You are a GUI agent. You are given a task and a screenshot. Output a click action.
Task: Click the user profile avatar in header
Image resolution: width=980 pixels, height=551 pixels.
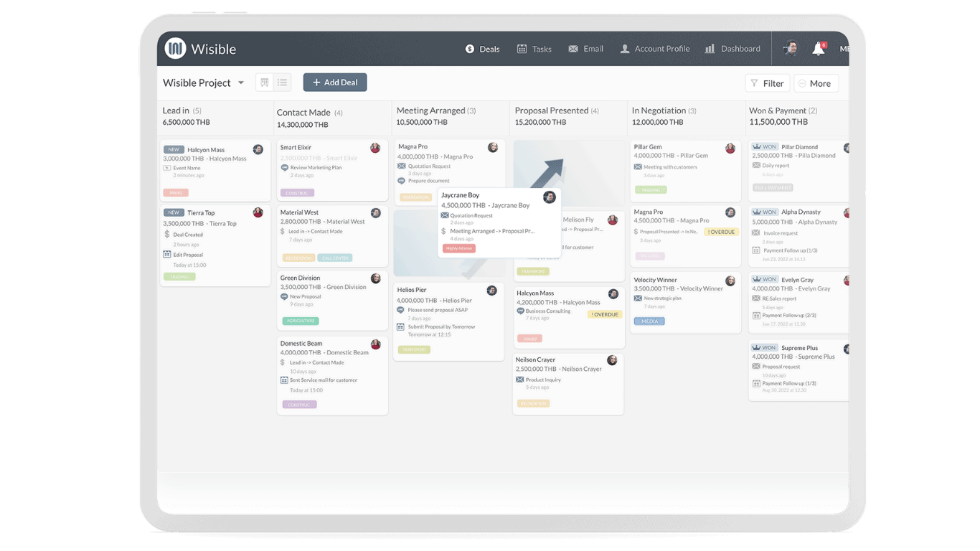[x=791, y=49]
